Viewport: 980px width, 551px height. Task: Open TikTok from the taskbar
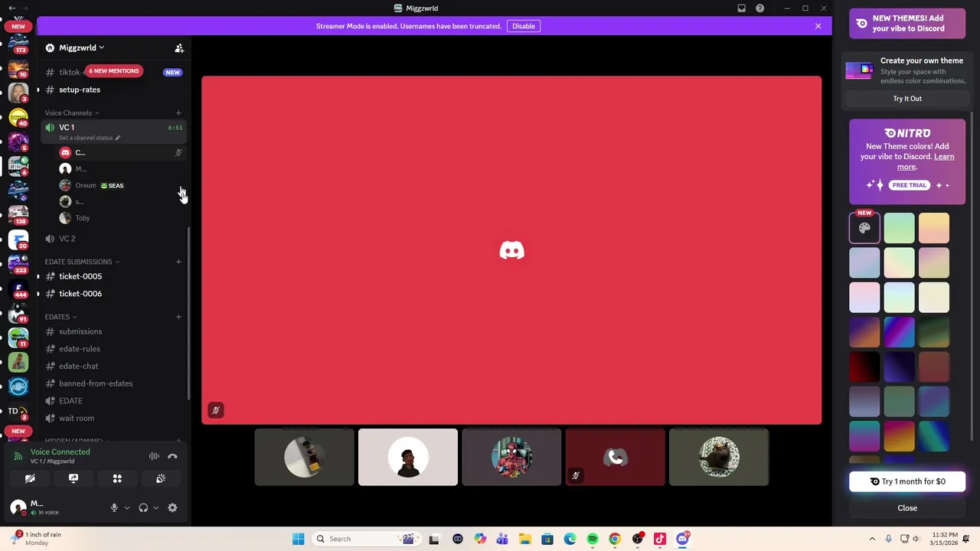point(660,539)
